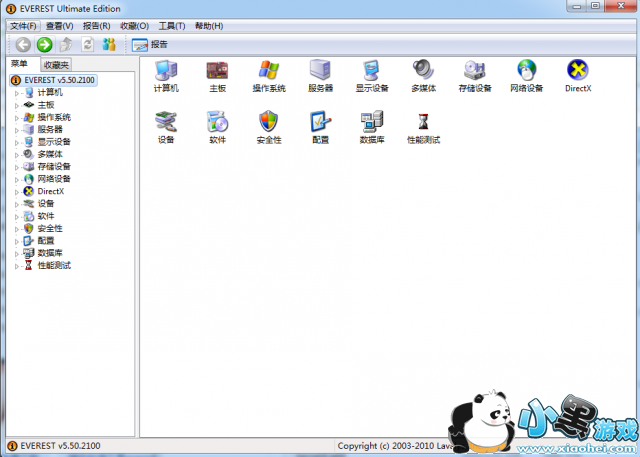Select 计算机 label in the tree
The width and height of the screenshot is (640, 457).
click(x=50, y=93)
